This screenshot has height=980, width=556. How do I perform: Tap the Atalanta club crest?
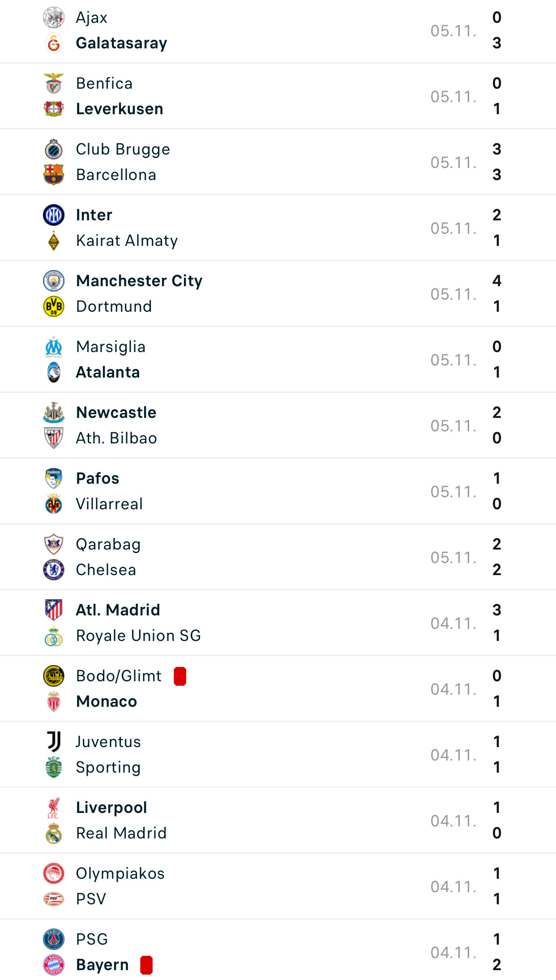[x=54, y=372]
